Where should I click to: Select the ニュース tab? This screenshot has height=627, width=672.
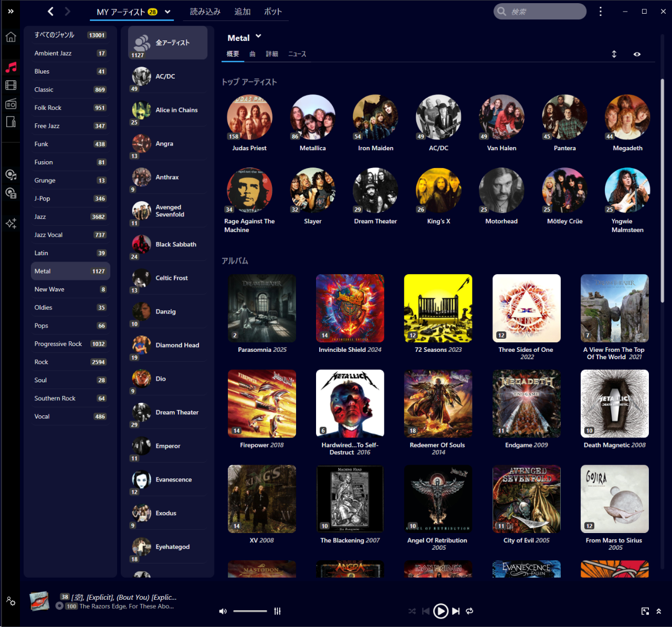coord(297,54)
